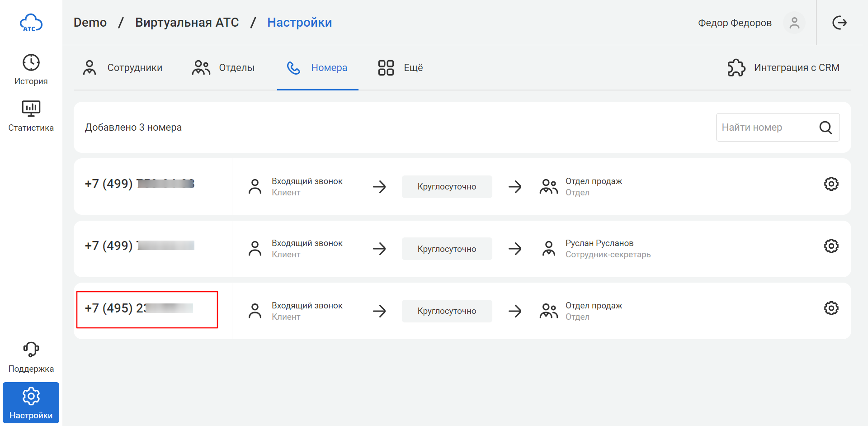Switch to the Отделы tab
The height and width of the screenshot is (426, 868).
point(223,68)
